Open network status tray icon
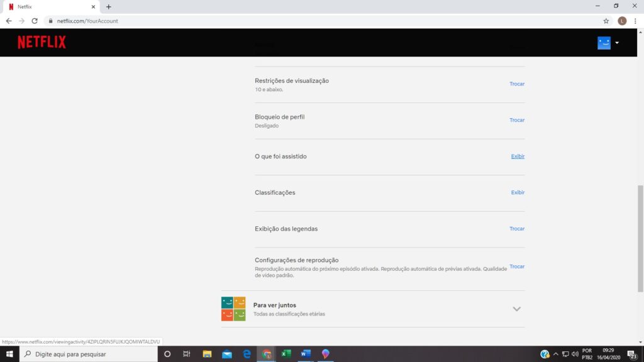Image resolution: width=644 pixels, height=362 pixels. click(565, 354)
